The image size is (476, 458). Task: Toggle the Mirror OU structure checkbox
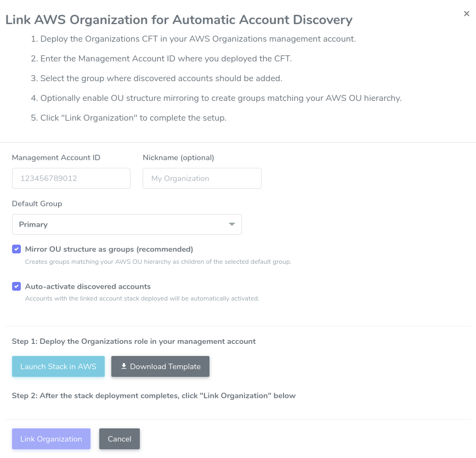[16, 249]
